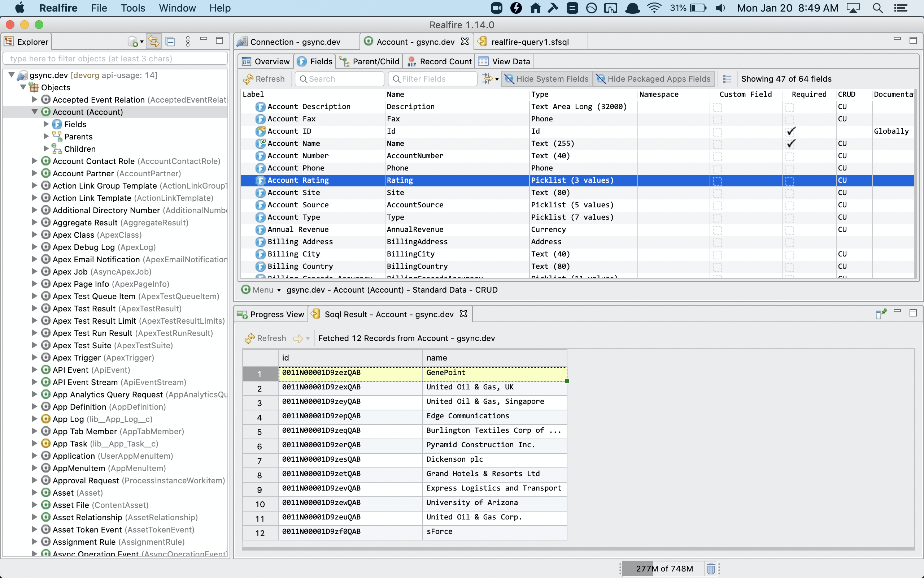Close the Account - gsync.dev editor tab
The width and height of the screenshot is (924, 578).
[x=465, y=41]
